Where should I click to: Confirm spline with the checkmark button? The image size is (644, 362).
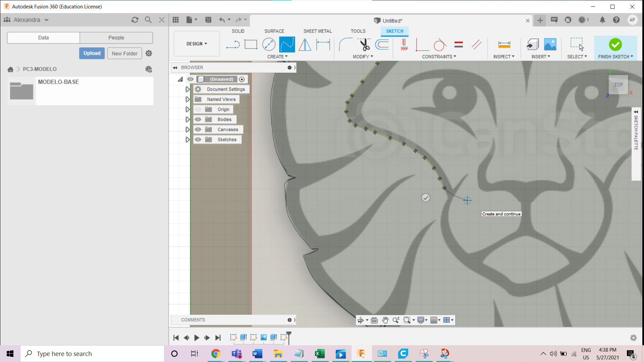coord(426,198)
